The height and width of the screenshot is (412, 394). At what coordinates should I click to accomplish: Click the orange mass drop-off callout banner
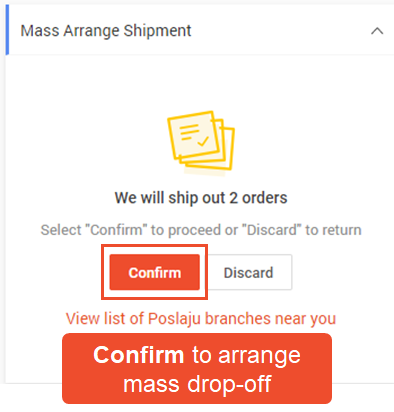197,369
